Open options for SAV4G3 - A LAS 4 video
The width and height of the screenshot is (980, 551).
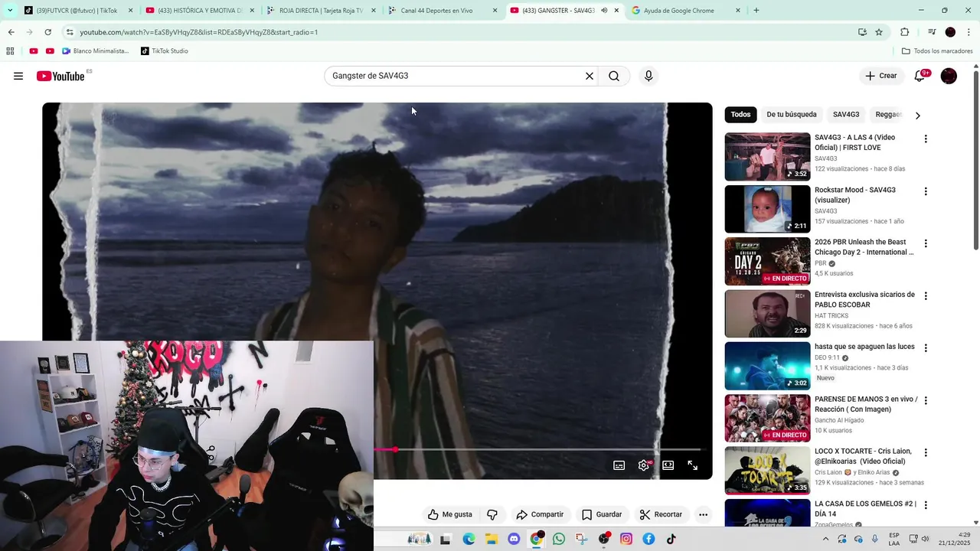(x=925, y=139)
